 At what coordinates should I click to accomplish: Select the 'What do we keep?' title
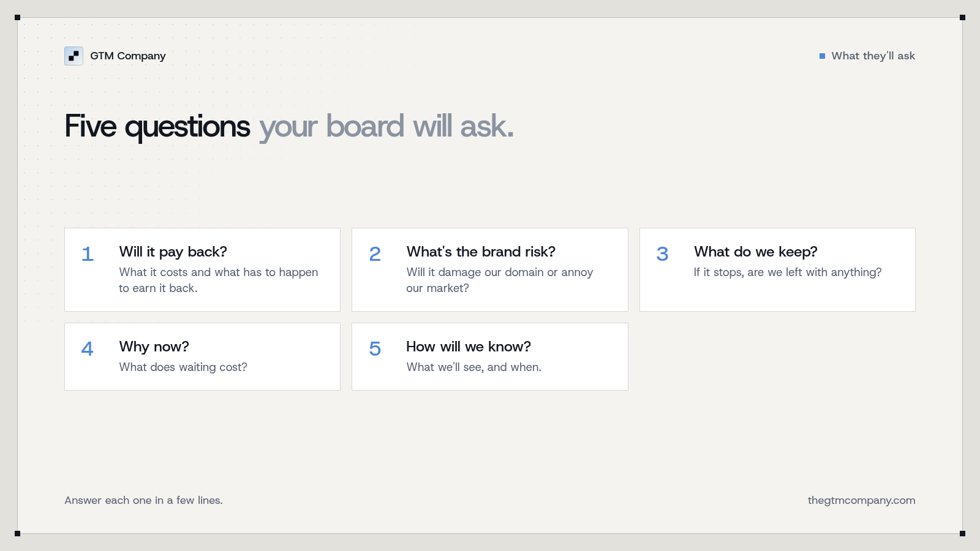coord(755,252)
